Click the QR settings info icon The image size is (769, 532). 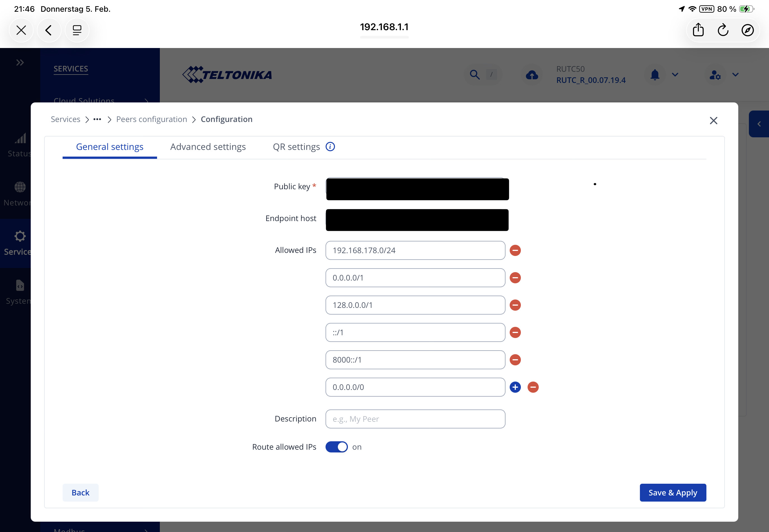click(x=330, y=147)
